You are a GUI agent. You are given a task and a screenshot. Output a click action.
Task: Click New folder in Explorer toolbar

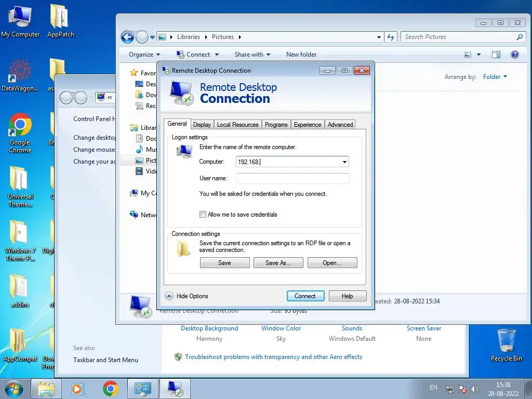click(301, 55)
